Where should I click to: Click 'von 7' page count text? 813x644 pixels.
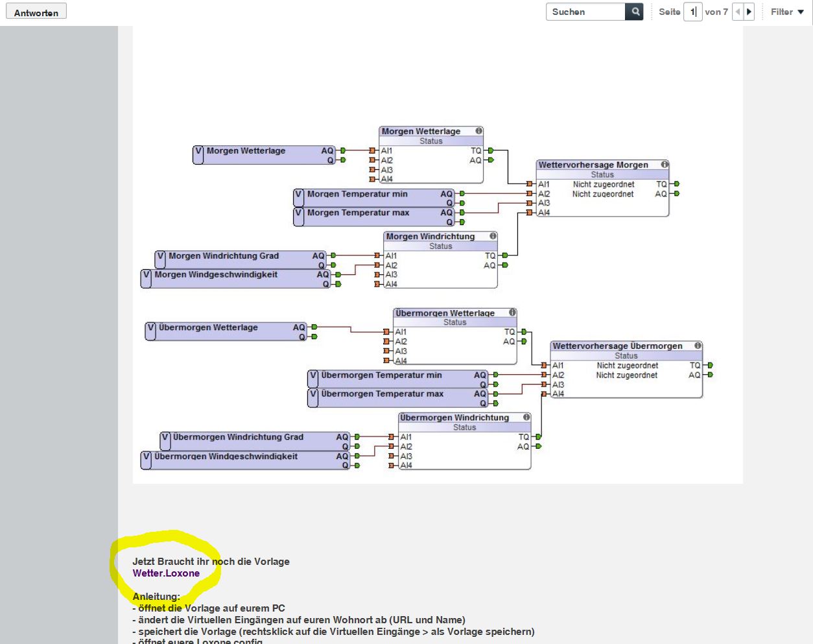716,12
